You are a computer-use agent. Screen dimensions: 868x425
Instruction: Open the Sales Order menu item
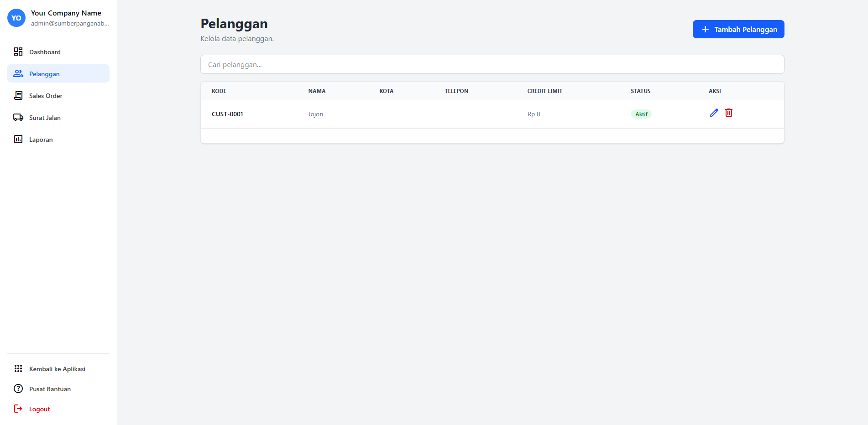point(46,96)
